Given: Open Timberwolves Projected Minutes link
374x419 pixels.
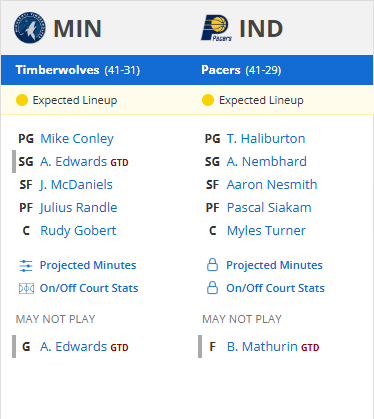Looking at the screenshot, I should point(88,265).
